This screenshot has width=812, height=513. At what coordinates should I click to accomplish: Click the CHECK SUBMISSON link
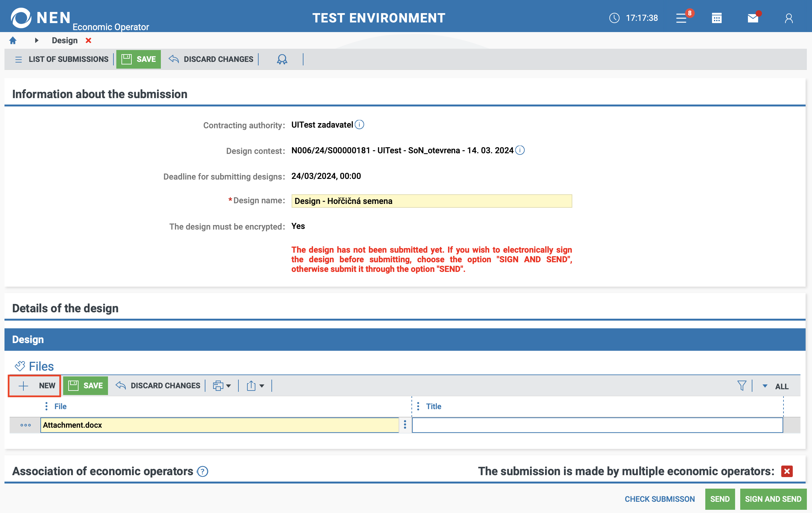[659, 499]
